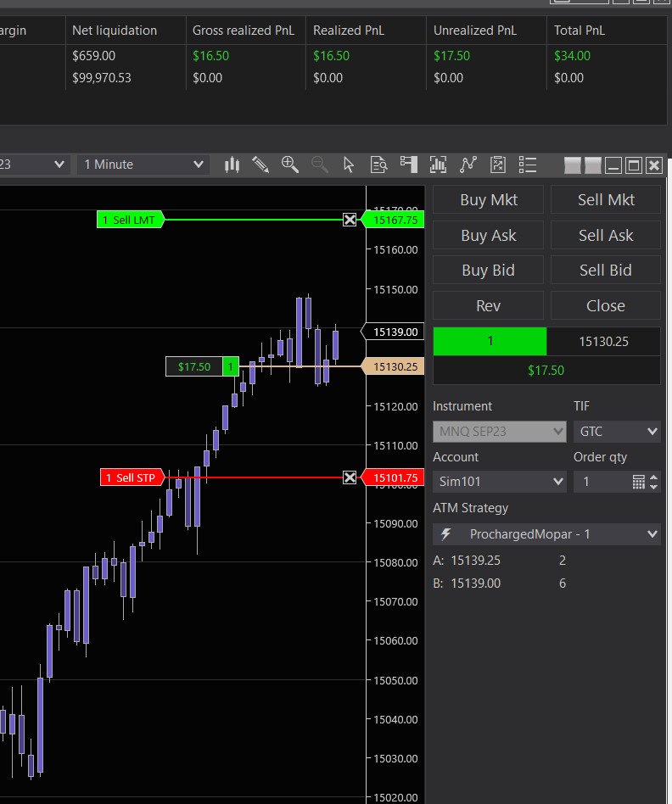Click the 15130.25 average price in Chart Trader
The height and width of the screenshot is (804, 672).
pyautogui.click(x=603, y=342)
